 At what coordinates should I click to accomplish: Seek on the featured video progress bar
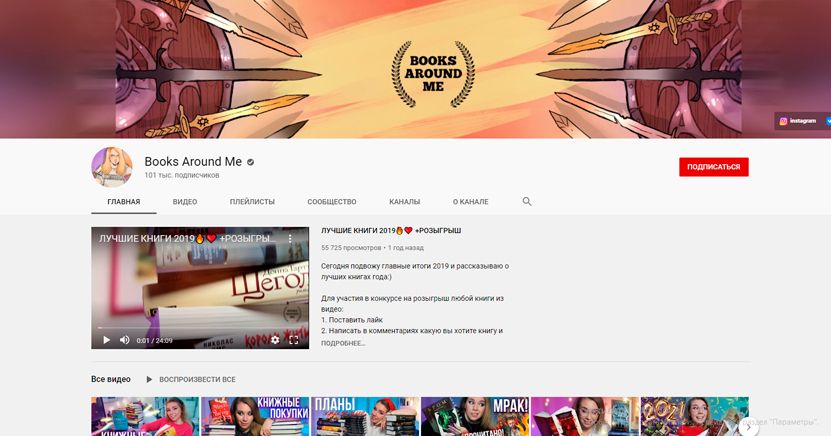[200, 328]
